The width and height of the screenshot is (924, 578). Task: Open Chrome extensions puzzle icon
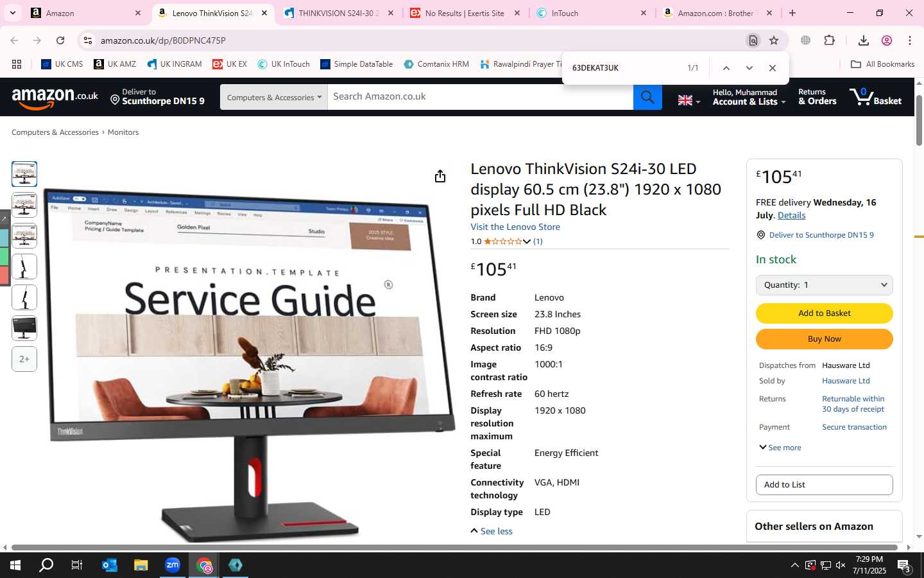click(x=829, y=40)
